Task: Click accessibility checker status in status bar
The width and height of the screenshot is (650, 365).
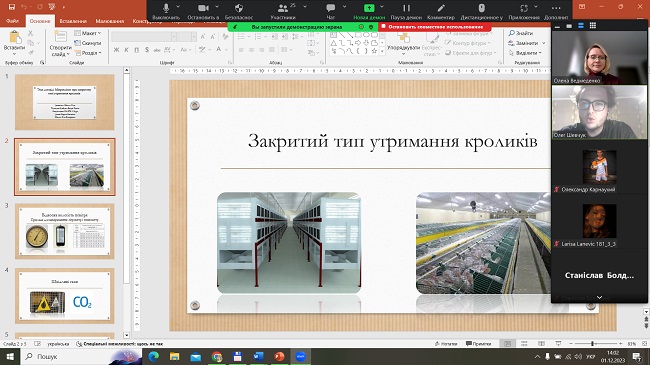Action: point(120,343)
